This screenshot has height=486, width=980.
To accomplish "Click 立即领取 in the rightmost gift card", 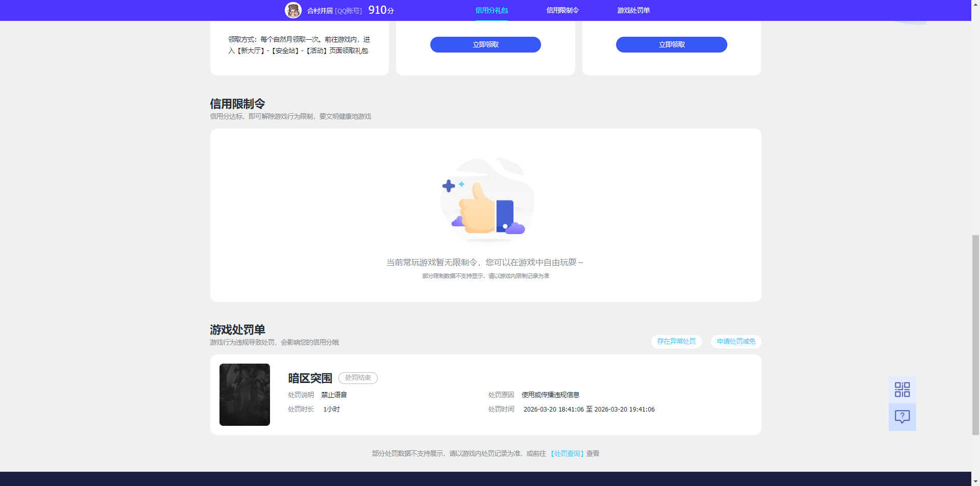I will pos(672,44).
